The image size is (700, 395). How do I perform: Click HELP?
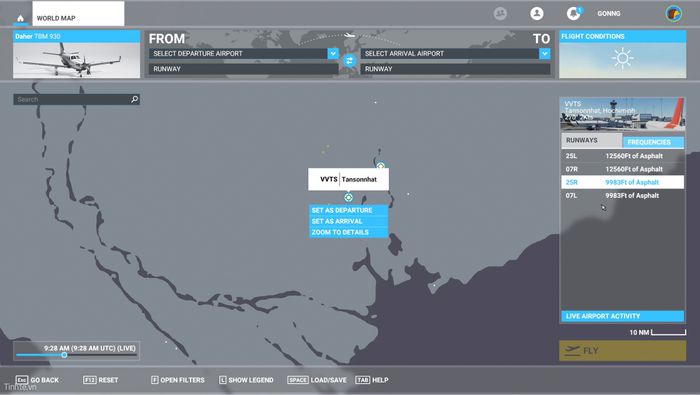372,380
